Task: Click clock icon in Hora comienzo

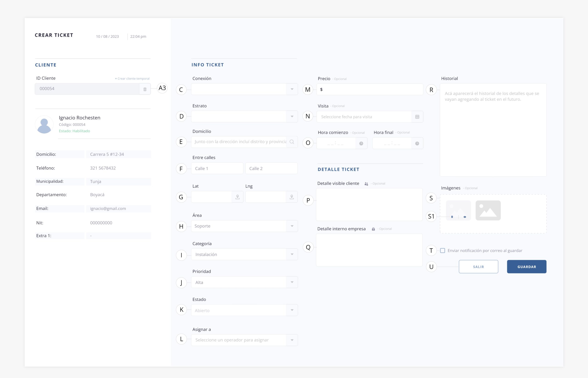Action: tap(361, 144)
